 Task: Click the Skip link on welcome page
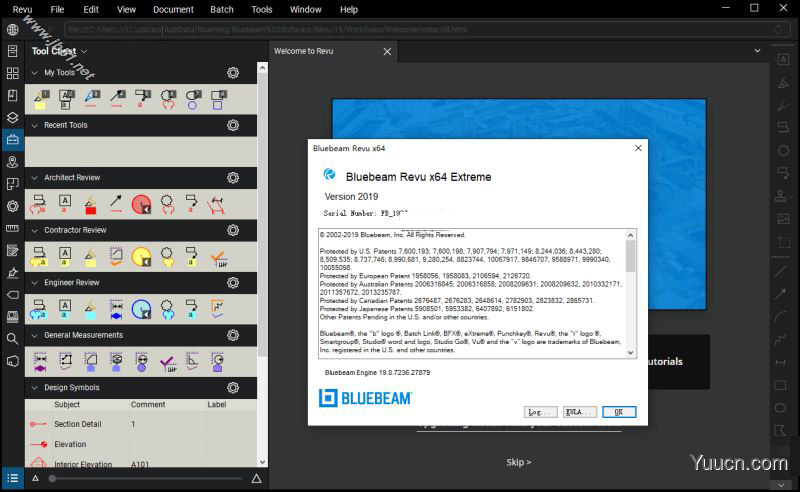click(518, 462)
